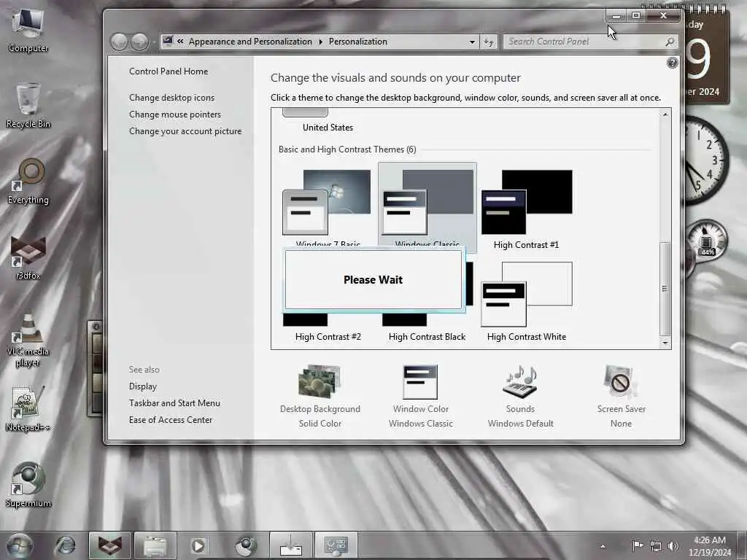The image size is (747, 560).
Task: Go to Control Panel Home
Action: (x=169, y=71)
